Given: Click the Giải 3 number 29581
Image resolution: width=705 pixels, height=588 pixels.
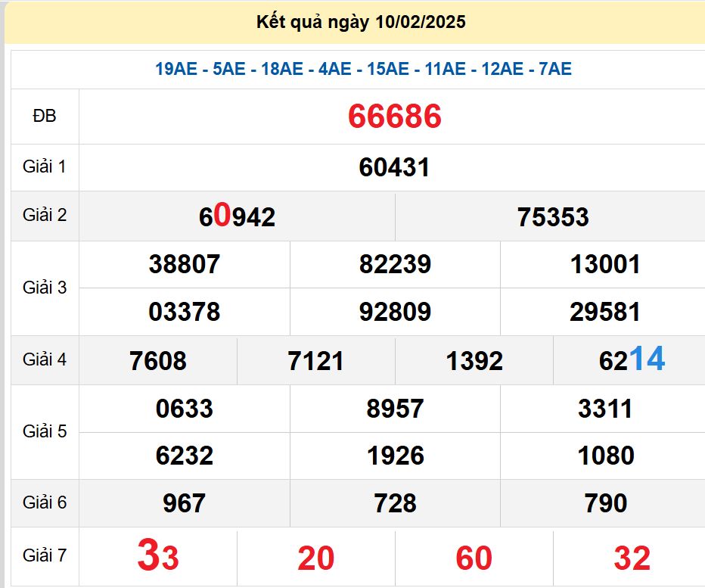Looking at the screenshot, I should coord(605,312).
